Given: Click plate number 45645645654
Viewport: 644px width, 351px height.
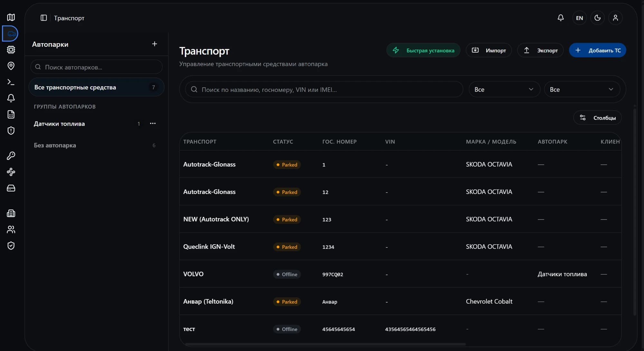Looking at the screenshot, I should tap(338, 329).
